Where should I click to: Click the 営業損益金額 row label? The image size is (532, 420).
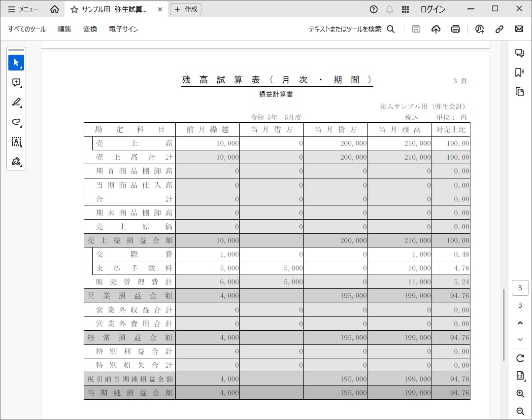pyautogui.click(x=130, y=296)
